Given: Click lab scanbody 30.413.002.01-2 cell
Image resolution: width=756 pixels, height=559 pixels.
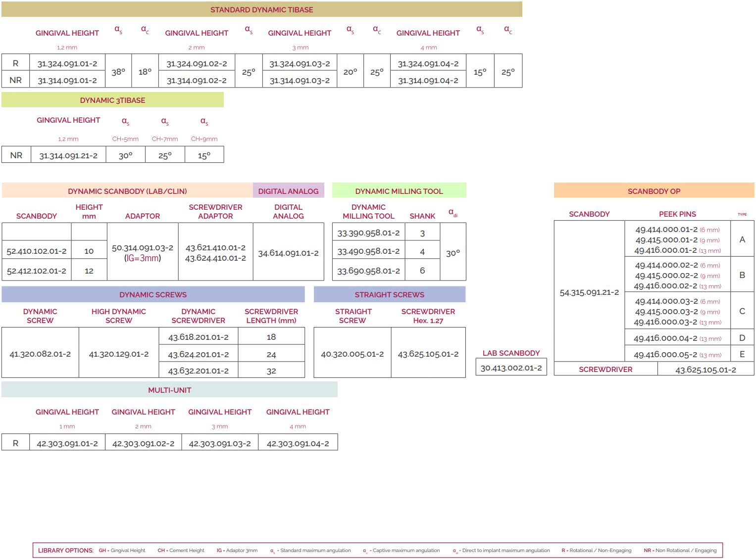Looking at the screenshot, I should tap(511, 368).
